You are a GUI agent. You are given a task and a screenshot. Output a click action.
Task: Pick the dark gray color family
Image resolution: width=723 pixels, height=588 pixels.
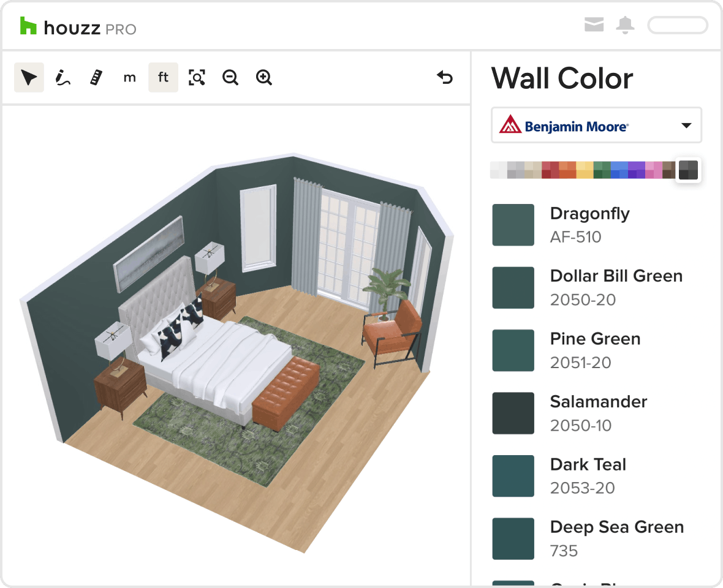tap(688, 170)
